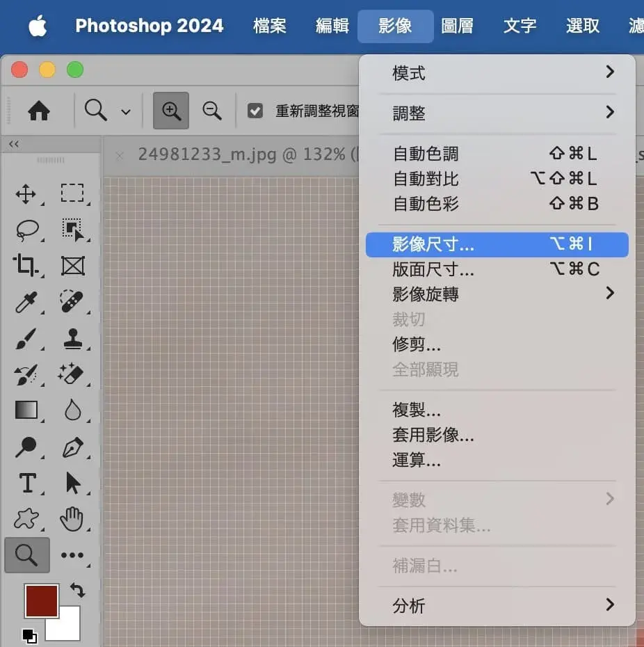This screenshot has width=644, height=647.
Task: Select the Dodge tool
Action: (26, 447)
